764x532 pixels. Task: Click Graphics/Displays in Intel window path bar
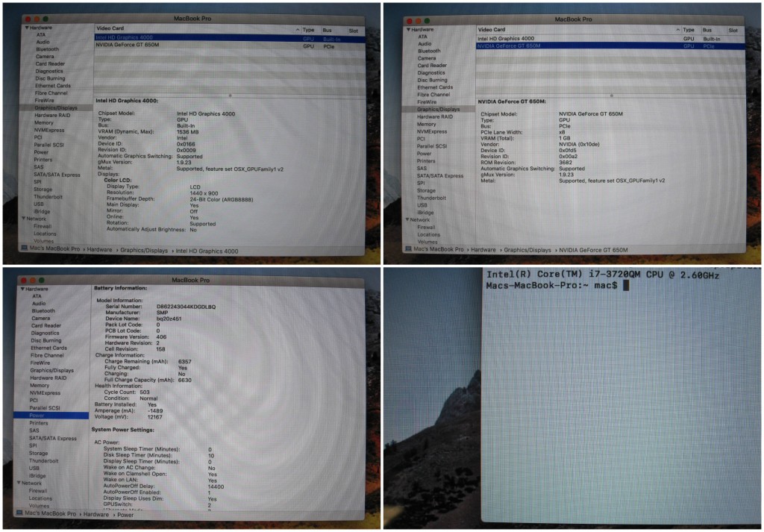[144, 251]
